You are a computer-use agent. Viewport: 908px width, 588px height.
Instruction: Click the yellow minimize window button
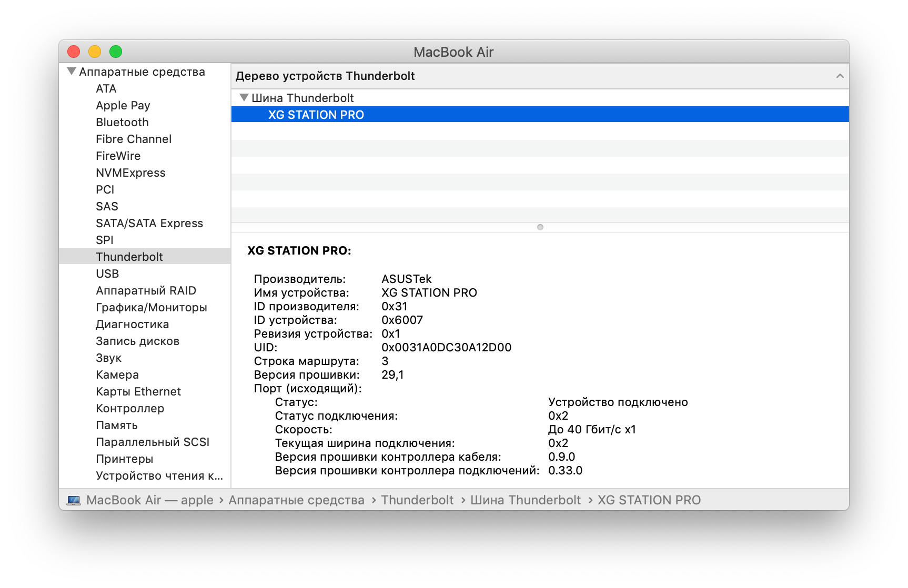tap(95, 52)
